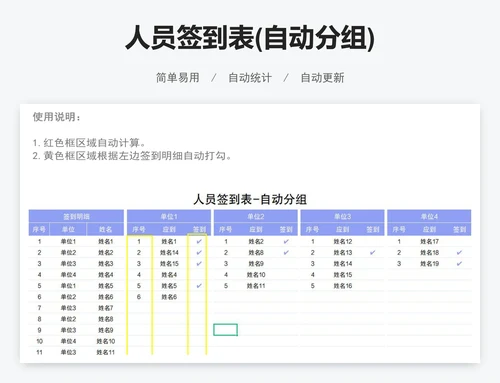This screenshot has height=383, width=500.
Task: Click checkmark beside 姓名15 in 单位1
Action: point(199,263)
